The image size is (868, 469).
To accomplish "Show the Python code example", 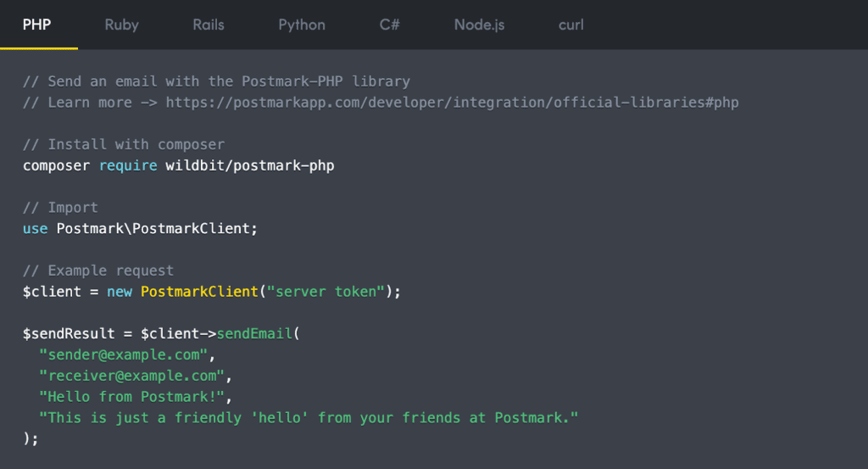I will pos(301,25).
